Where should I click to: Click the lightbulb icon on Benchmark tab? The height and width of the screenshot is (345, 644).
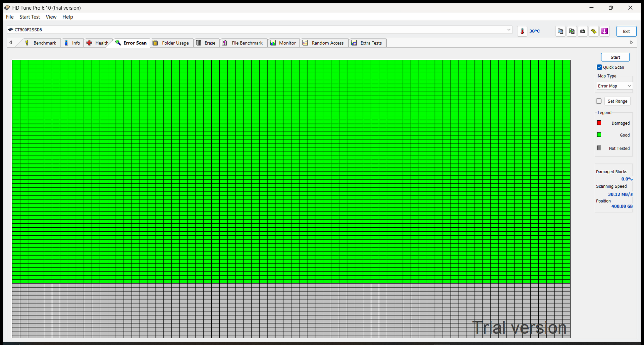(27, 43)
